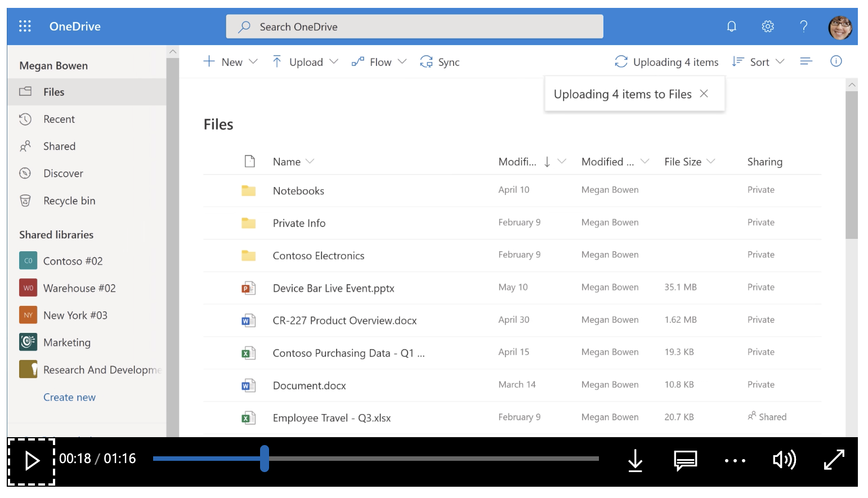868x498 pixels.
Task: Open the Research And Development library
Action: point(90,370)
